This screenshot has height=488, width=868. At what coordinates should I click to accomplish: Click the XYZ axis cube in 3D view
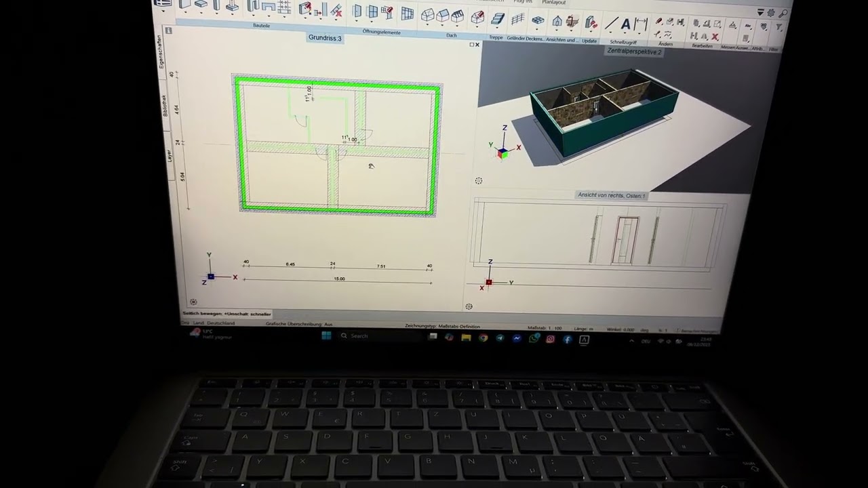tap(502, 154)
